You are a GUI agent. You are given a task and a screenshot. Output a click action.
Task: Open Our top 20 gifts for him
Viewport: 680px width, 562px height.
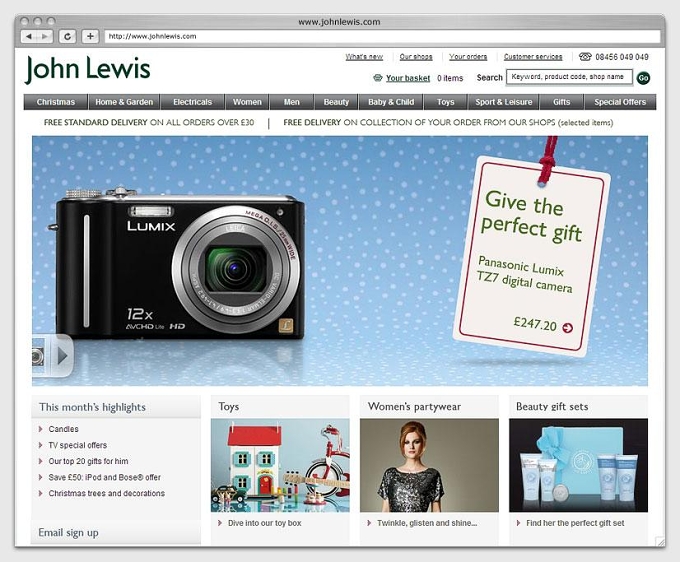[88, 461]
